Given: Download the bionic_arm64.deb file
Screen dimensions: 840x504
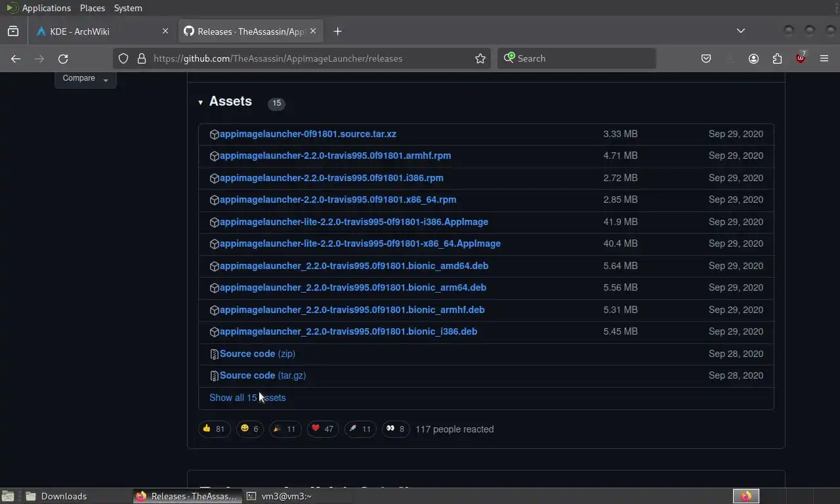Looking at the screenshot, I should [x=353, y=287].
